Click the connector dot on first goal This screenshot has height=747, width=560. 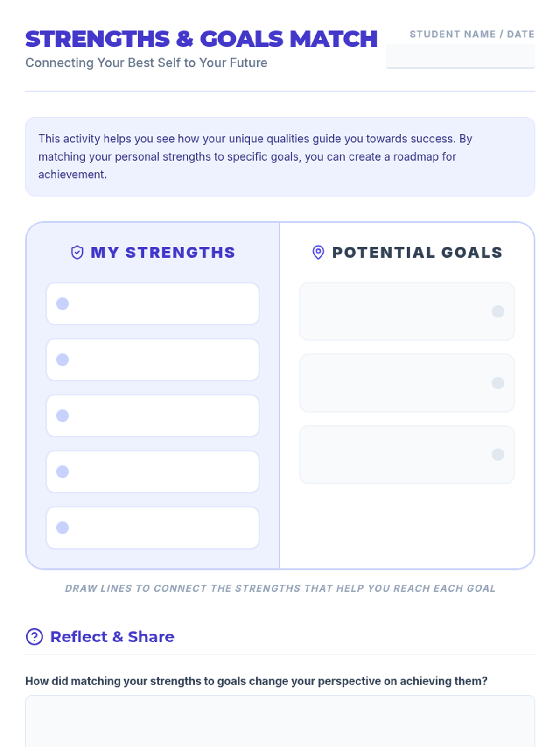pos(498,311)
